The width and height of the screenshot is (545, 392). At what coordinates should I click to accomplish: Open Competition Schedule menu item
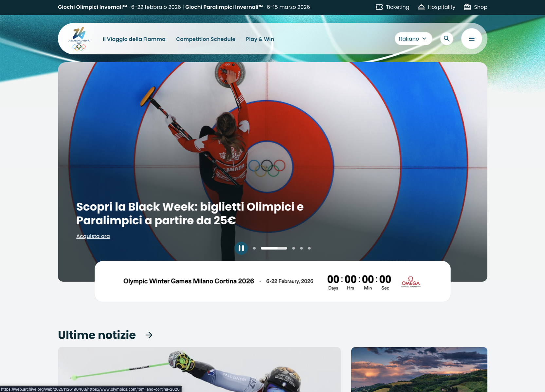tap(206, 39)
